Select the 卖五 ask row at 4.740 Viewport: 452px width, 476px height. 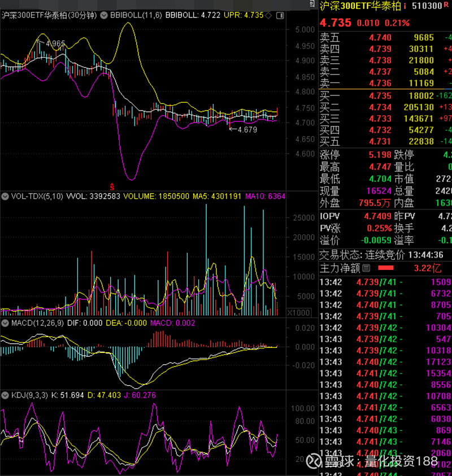tap(385, 38)
